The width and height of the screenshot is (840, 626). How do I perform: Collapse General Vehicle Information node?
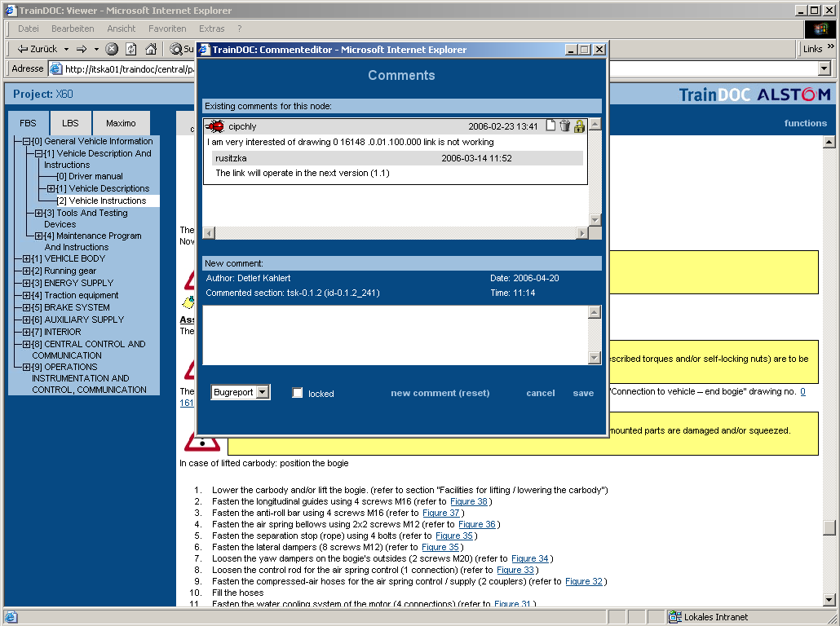(x=26, y=141)
